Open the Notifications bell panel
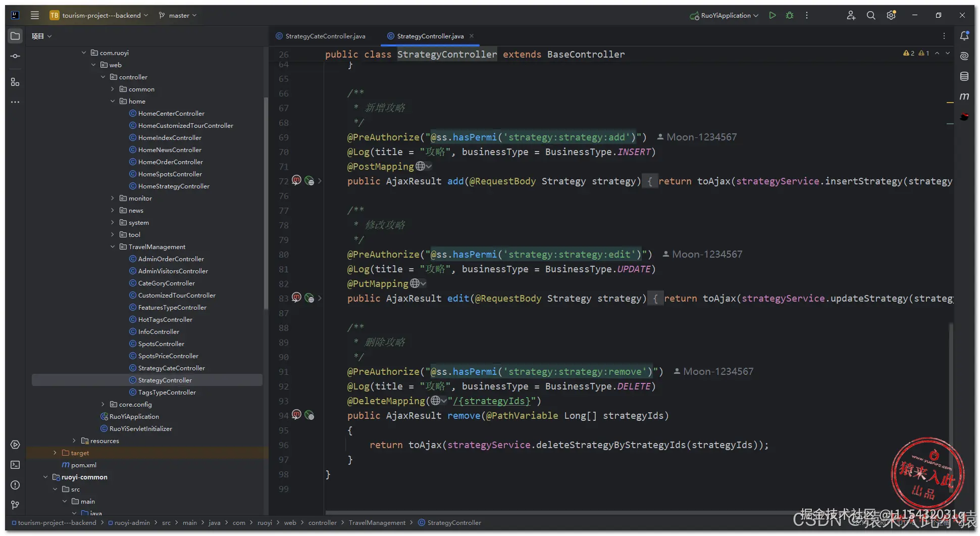 point(964,36)
